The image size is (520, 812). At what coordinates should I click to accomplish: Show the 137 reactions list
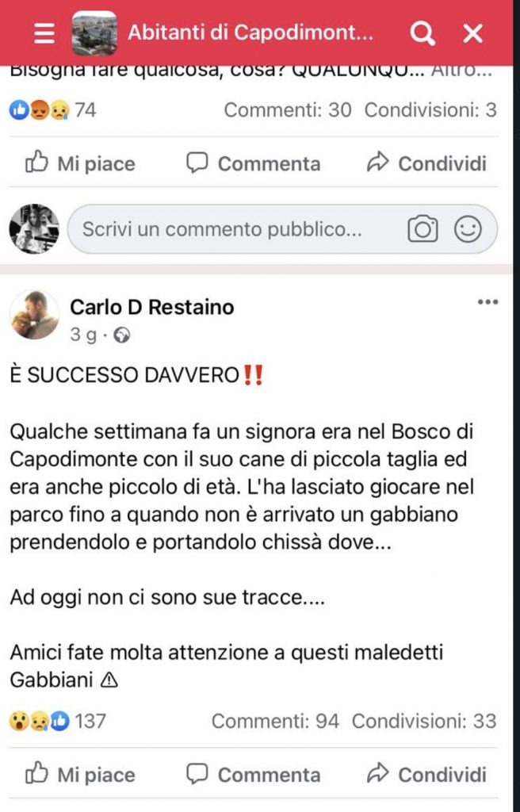58,721
